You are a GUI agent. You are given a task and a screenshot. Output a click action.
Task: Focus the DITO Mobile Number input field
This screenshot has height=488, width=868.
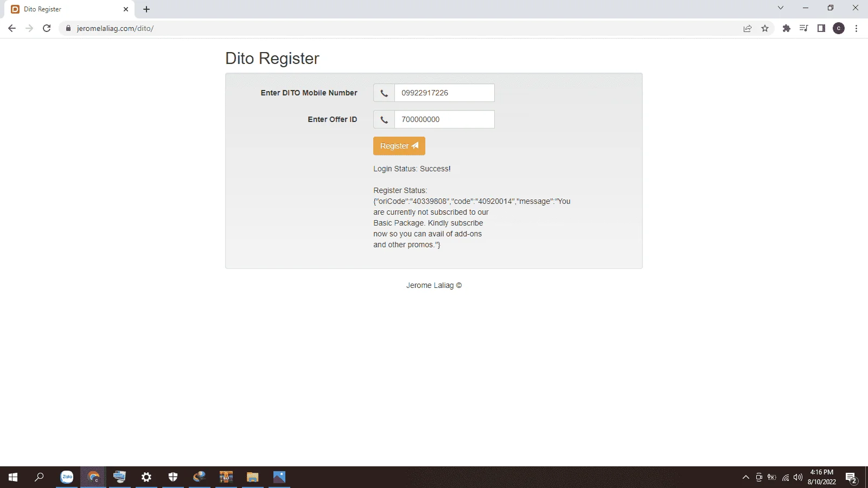444,93
